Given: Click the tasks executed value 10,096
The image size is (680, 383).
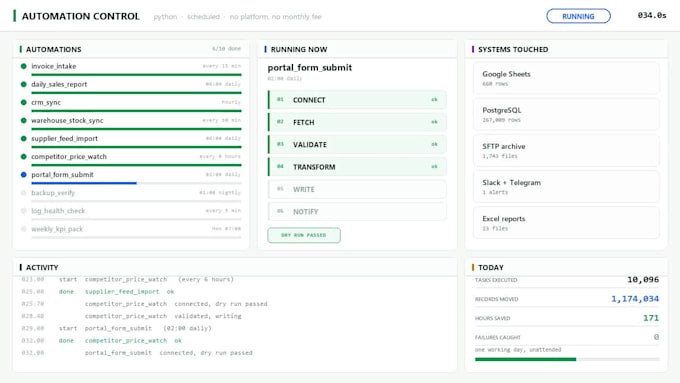Looking at the screenshot, I should tap(643, 280).
